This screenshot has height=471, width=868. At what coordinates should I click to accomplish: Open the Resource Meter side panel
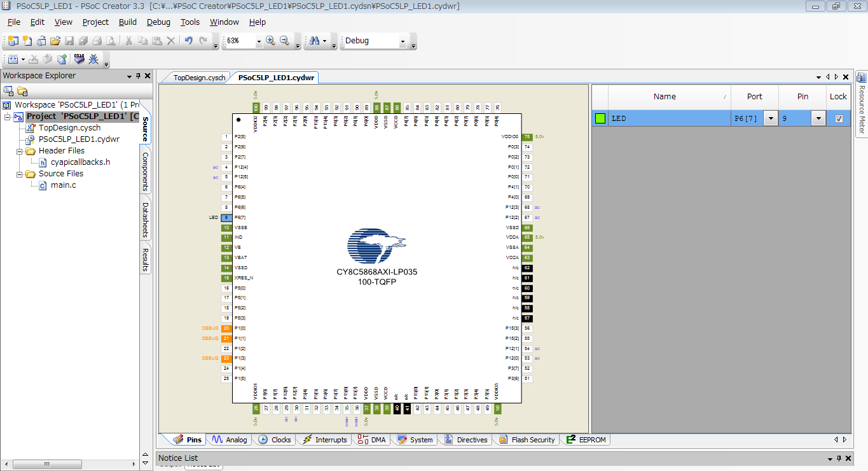[x=862, y=103]
